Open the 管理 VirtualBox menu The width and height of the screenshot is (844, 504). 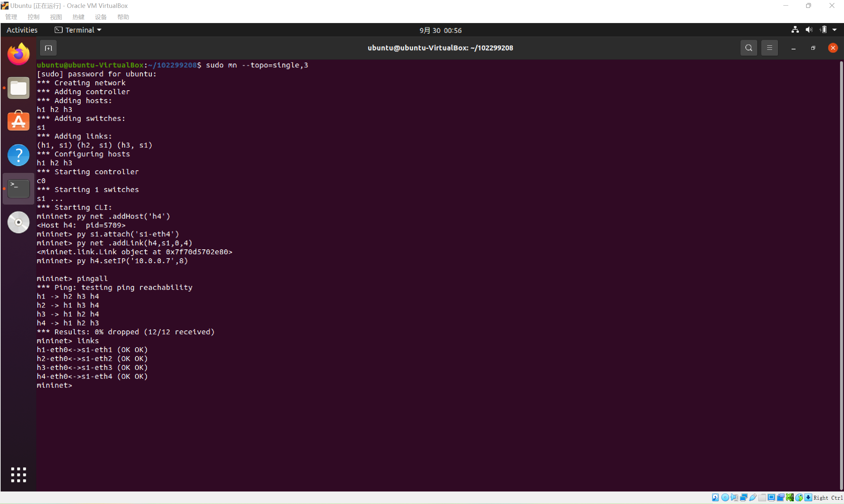11,17
